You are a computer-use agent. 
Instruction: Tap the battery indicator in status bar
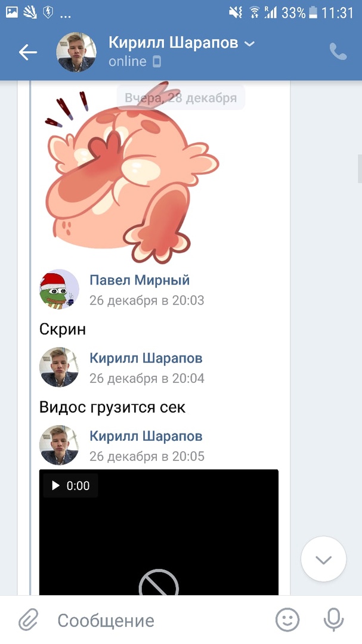click(314, 13)
